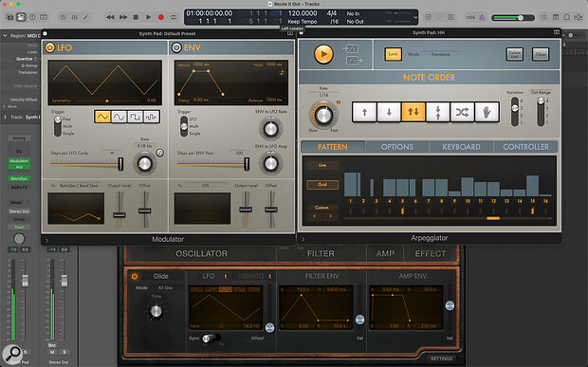
Task: Select the As Played hand button
Action: coord(487,112)
